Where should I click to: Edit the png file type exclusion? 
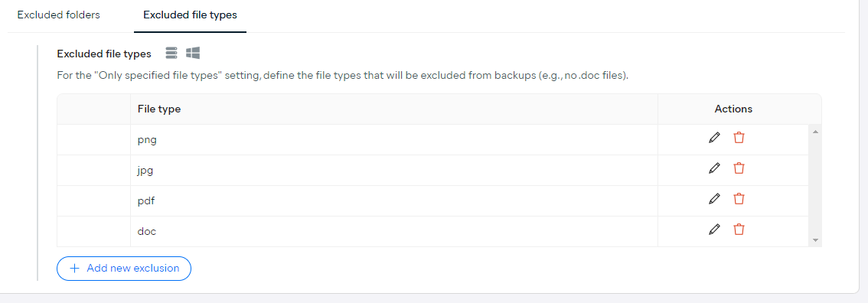coord(715,138)
